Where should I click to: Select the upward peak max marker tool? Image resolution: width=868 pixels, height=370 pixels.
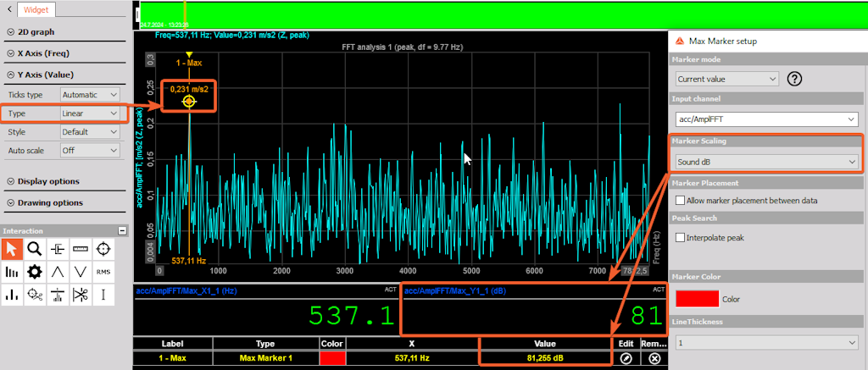(x=57, y=272)
